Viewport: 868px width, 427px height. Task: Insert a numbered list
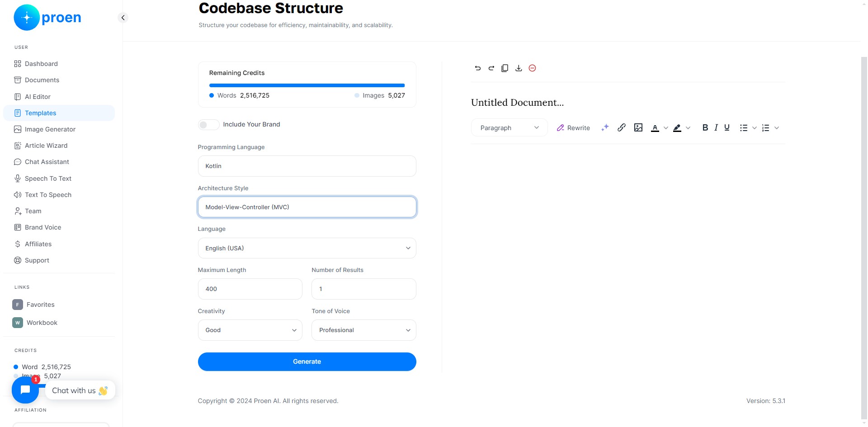click(x=766, y=128)
